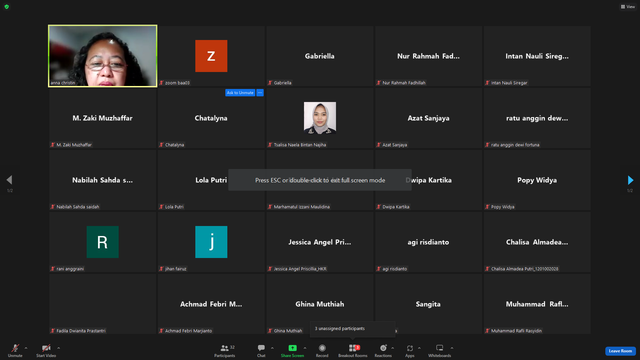Click the Muhammad Rafi... participant name
The image size is (640, 360).
pos(537,304)
